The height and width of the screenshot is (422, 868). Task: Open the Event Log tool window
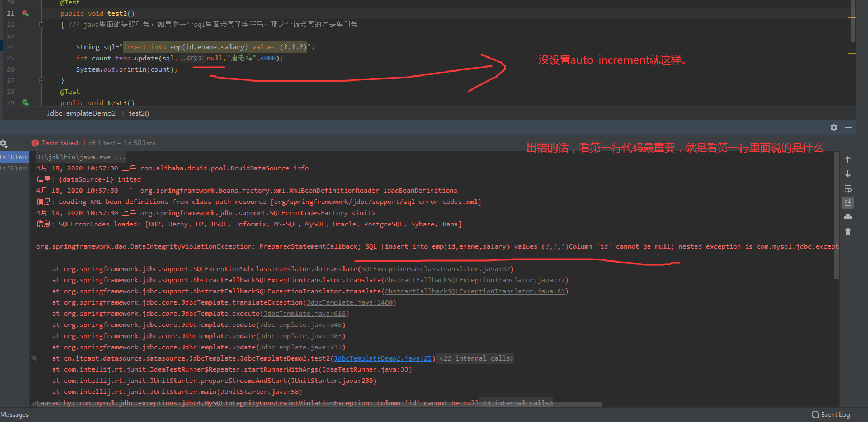[x=831, y=415]
